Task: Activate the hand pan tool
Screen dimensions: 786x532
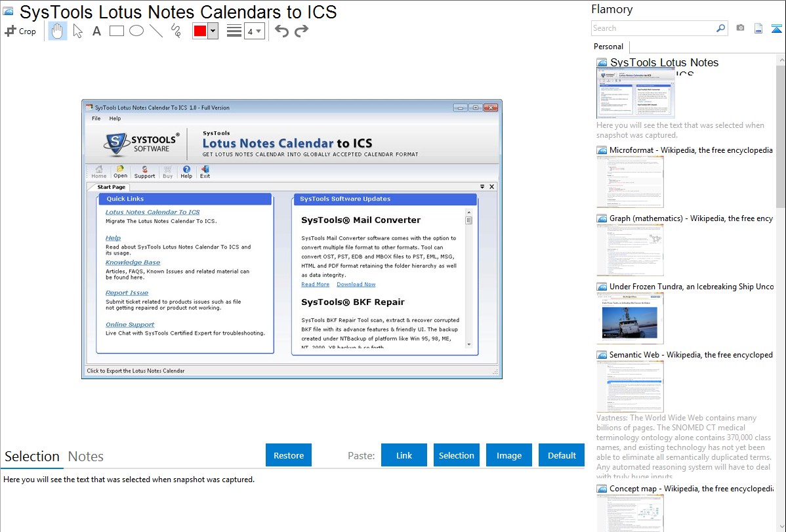Action: tap(58, 31)
